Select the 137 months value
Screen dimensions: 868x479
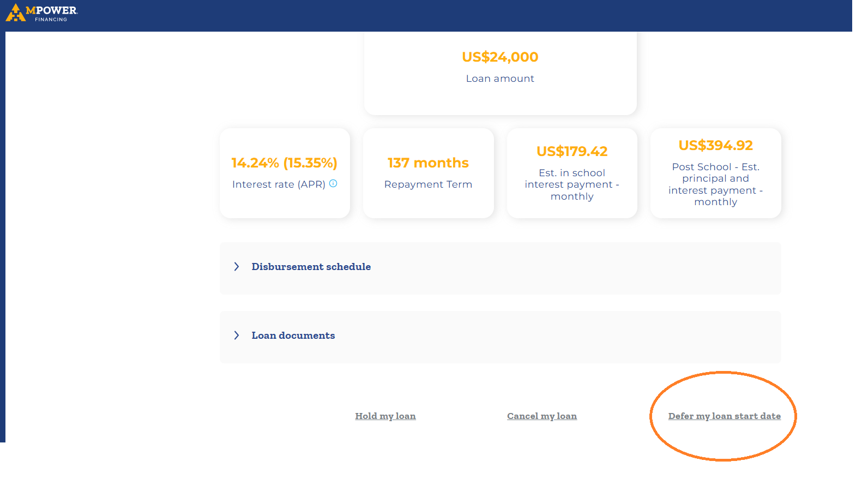pyautogui.click(x=428, y=163)
